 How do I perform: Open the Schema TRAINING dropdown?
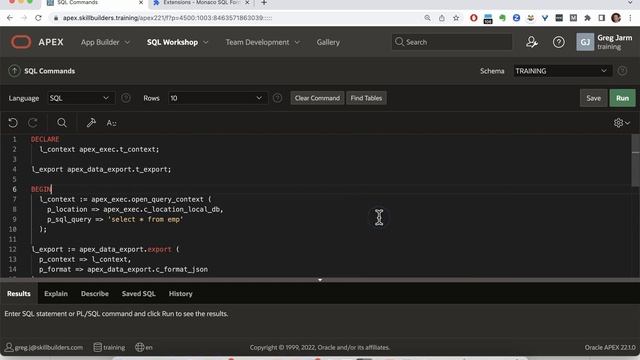click(x=562, y=71)
